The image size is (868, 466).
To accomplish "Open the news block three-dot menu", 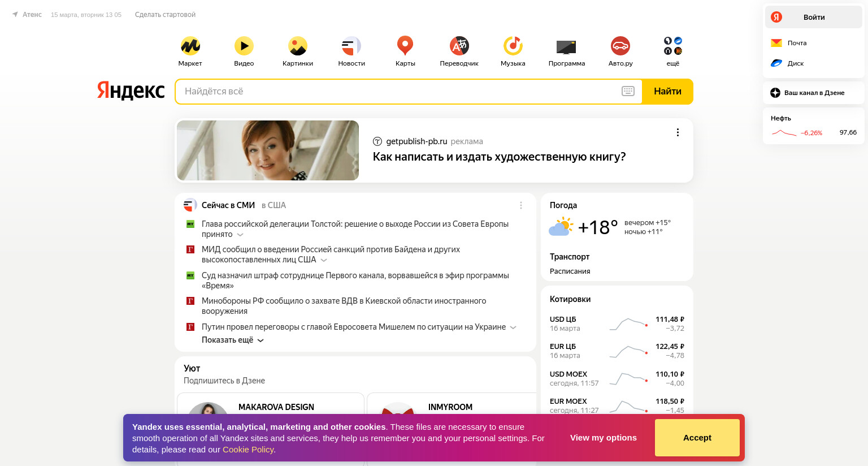I will pos(521,205).
